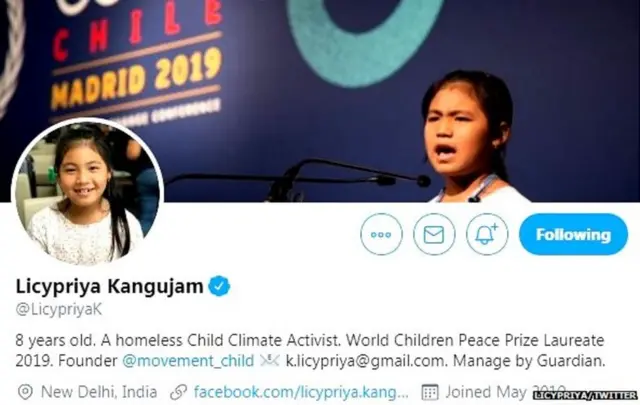The image size is (640, 405).
Task: Click the @LicypriyaK handle
Action: point(59,310)
